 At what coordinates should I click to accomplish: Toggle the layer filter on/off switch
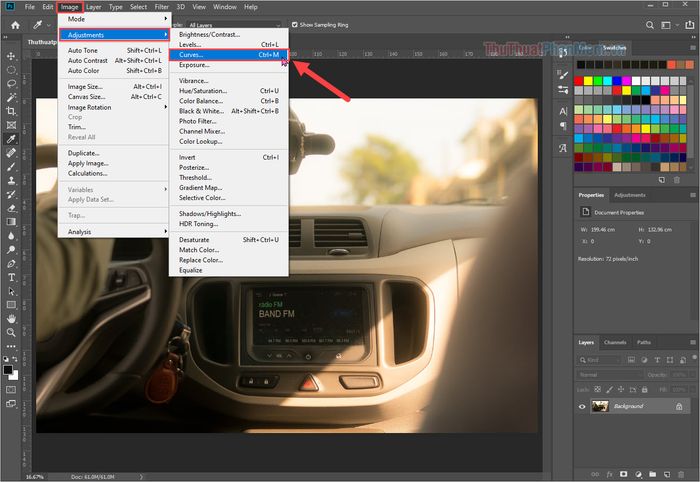[695, 357]
